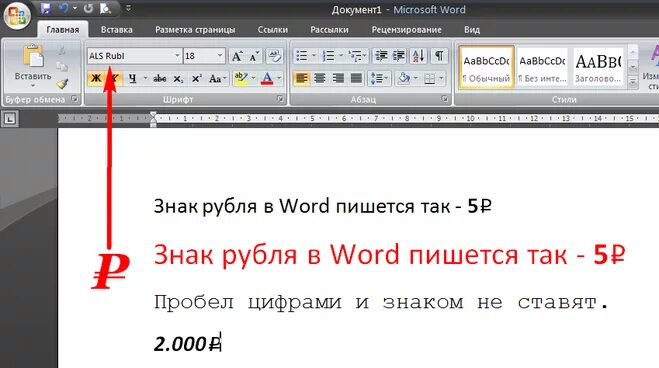Apply a numbered list

pos(327,56)
